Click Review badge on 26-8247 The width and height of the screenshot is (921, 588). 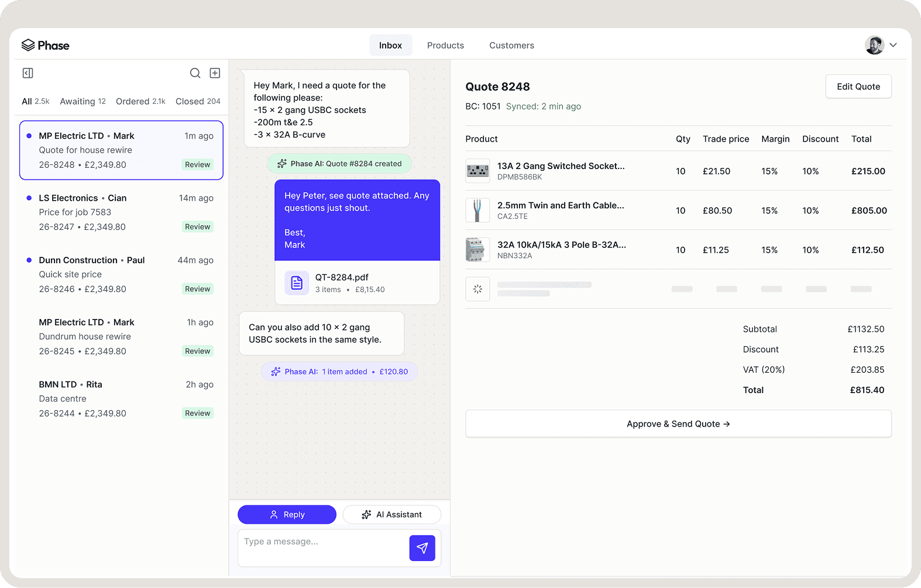(x=197, y=227)
